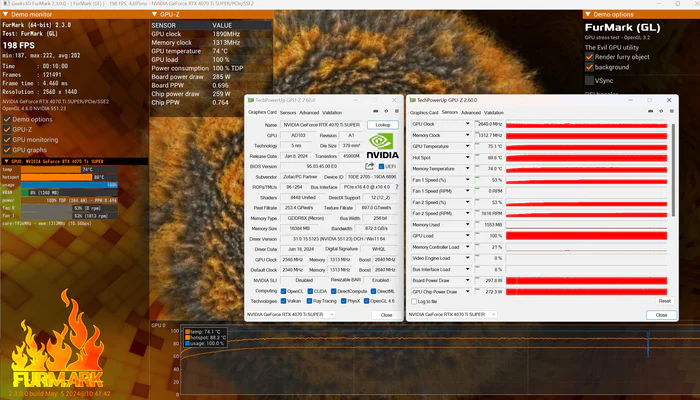Toggle the PhysX checkbox

point(343,301)
